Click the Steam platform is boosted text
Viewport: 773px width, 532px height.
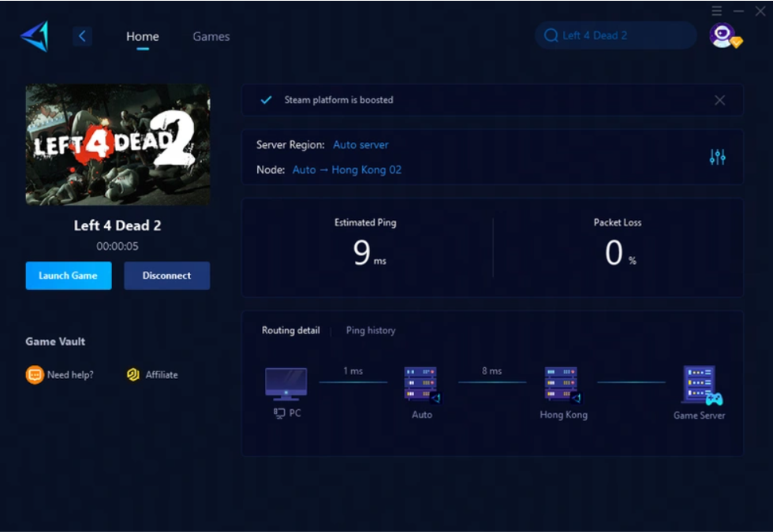(338, 100)
